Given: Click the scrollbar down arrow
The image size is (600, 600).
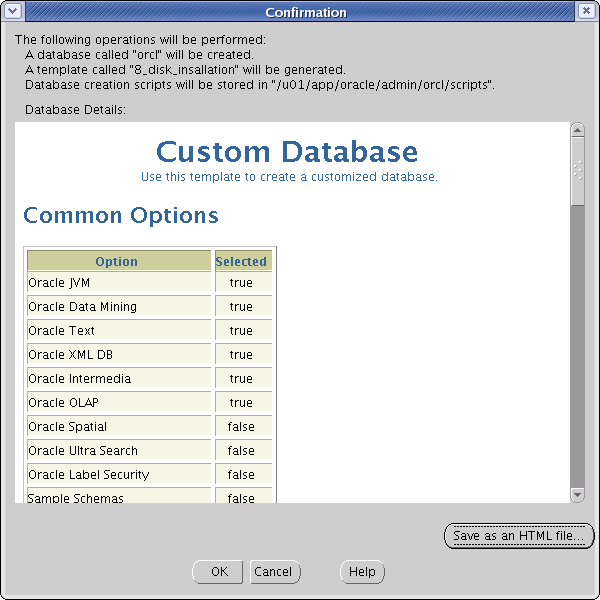Looking at the screenshot, I should click(577, 495).
